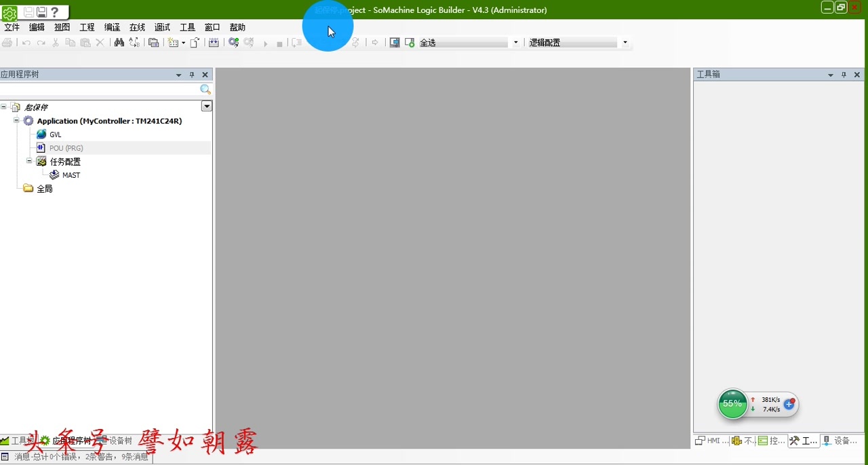The height and width of the screenshot is (465, 868).
Task: Click the Copy icon in toolbar
Action: click(x=71, y=42)
